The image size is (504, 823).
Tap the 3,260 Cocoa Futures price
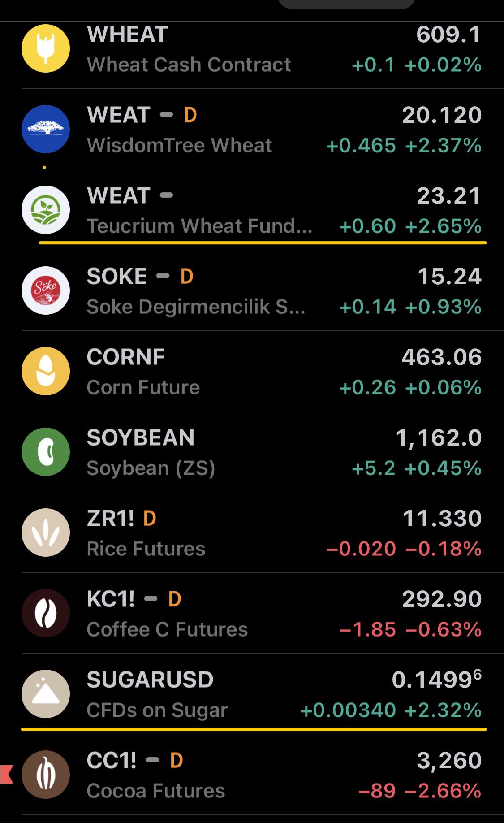click(449, 761)
